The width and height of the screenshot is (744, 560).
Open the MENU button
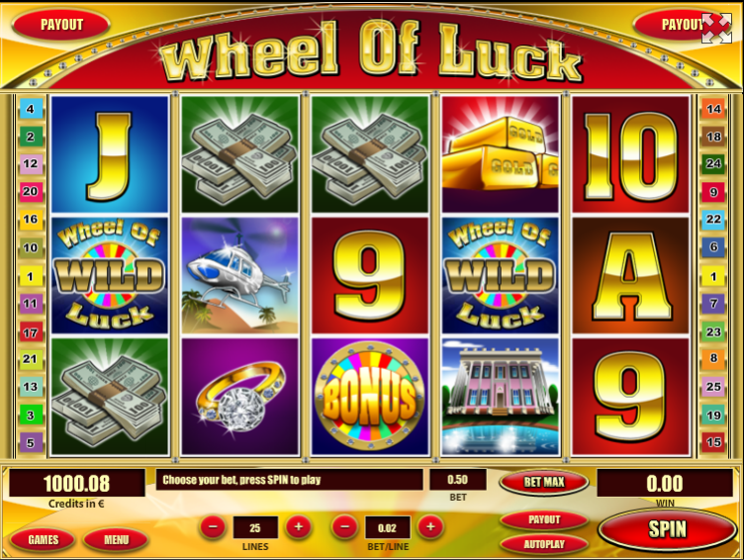tap(117, 539)
